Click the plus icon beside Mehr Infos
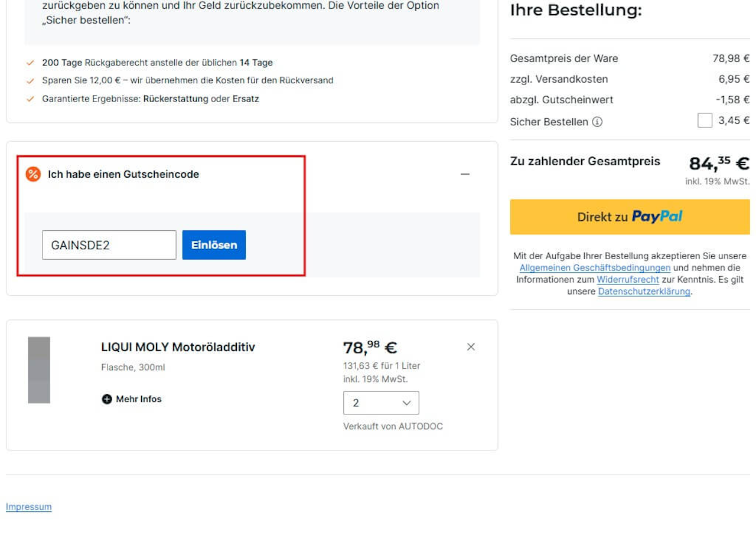 [x=107, y=399]
